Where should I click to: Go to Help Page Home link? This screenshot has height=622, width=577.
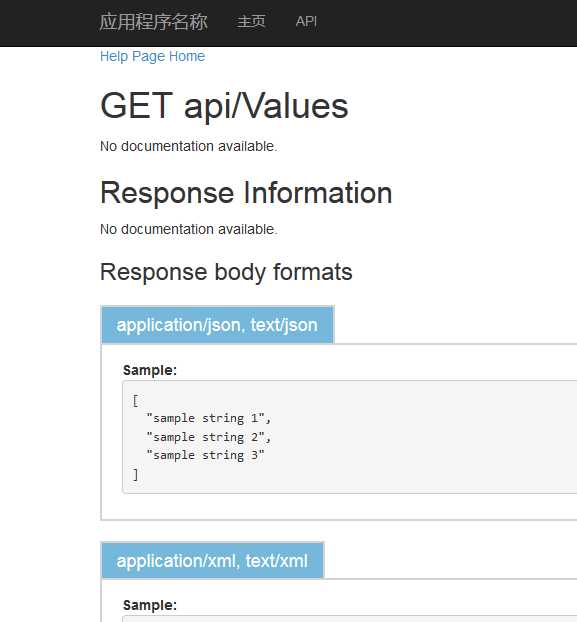pos(152,56)
